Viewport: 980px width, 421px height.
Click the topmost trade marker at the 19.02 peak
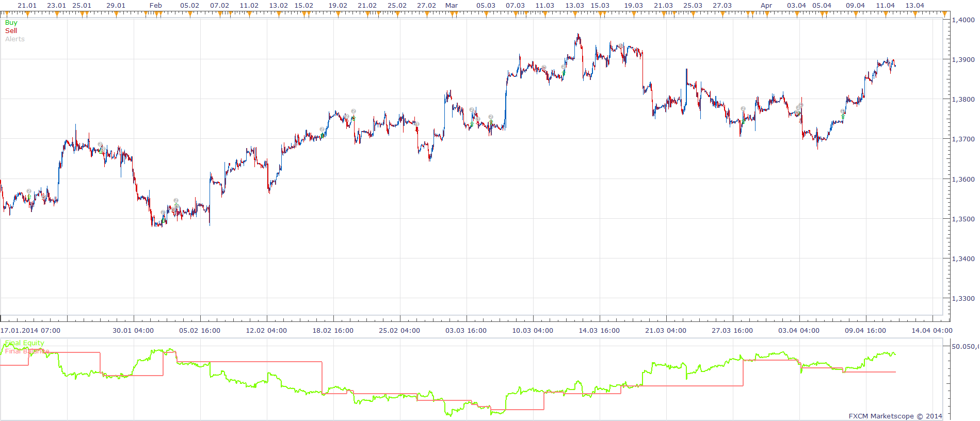[354, 111]
